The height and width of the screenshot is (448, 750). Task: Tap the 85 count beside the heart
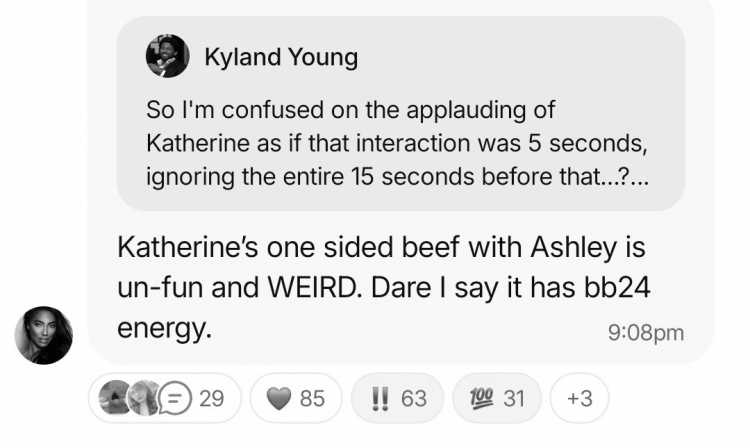coord(312,398)
